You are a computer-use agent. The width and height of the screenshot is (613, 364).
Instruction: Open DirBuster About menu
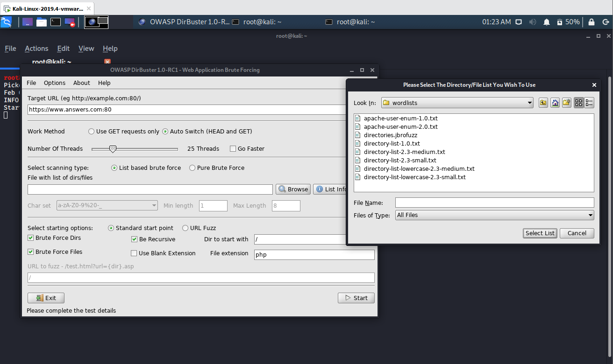point(82,83)
